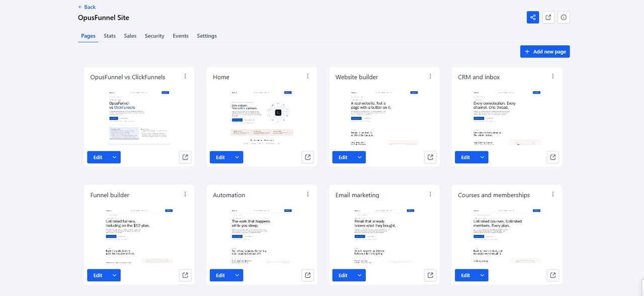Open OpusFunnel vs ClickFunnels page externally

(185, 157)
